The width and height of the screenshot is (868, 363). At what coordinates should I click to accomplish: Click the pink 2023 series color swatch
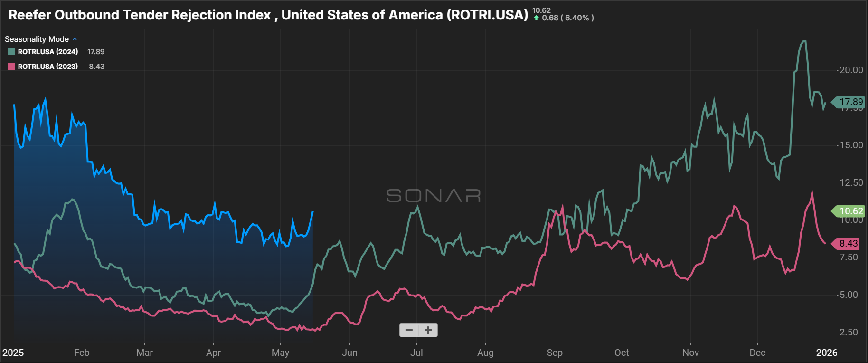click(11, 67)
